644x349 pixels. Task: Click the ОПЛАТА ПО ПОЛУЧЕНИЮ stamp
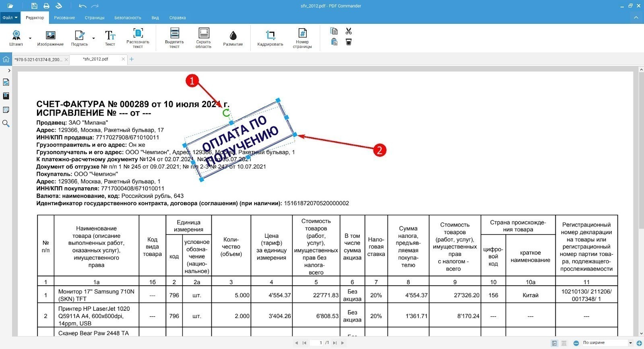(240, 139)
